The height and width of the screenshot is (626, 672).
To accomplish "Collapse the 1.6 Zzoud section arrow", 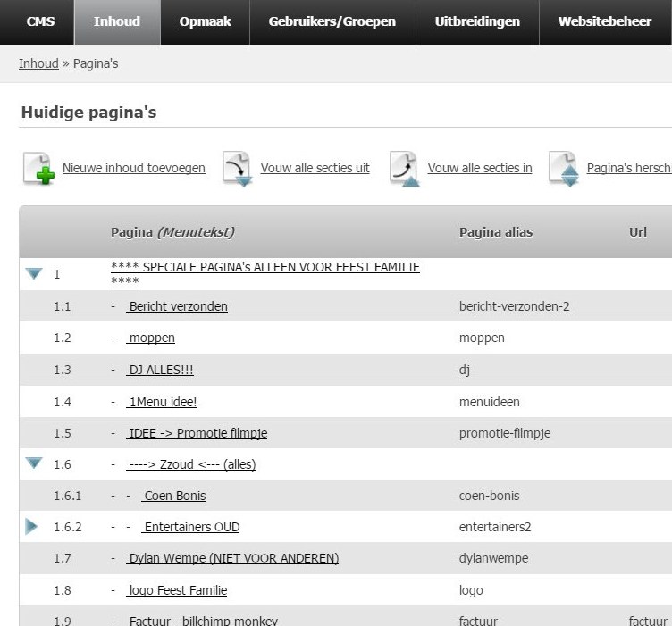I will click(x=34, y=463).
